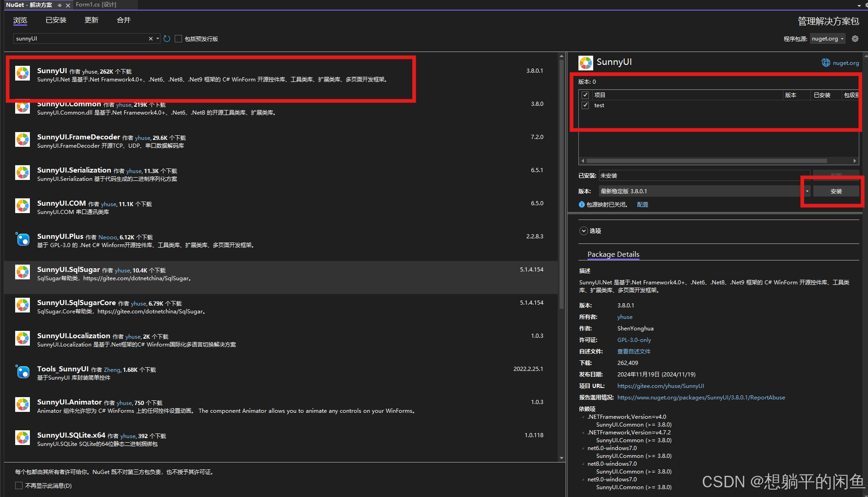This screenshot has height=497, width=868.
Task: Click scroll-right arrow in projects list
Action: click(x=855, y=161)
